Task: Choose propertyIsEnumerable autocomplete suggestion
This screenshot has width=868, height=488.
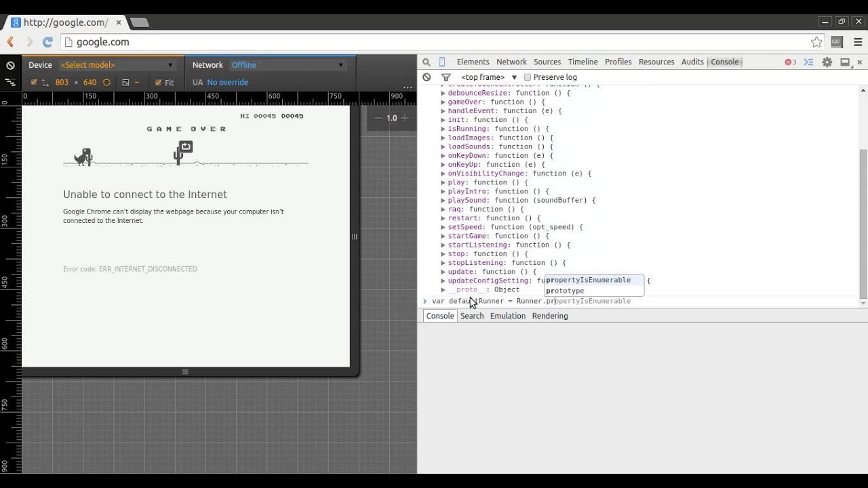Action: point(595,280)
